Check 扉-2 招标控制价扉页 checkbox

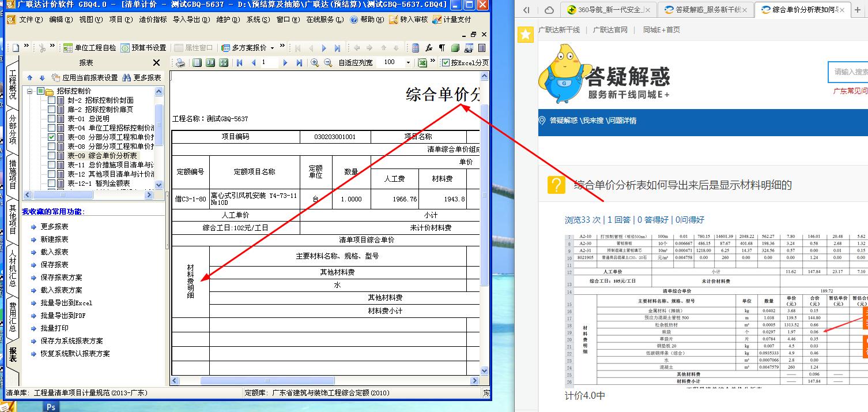pos(52,110)
